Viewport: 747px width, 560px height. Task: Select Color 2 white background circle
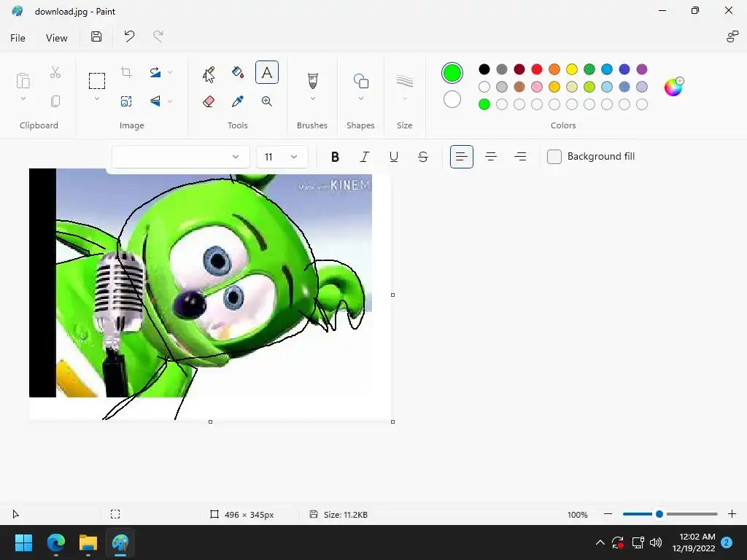coord(452,99)
